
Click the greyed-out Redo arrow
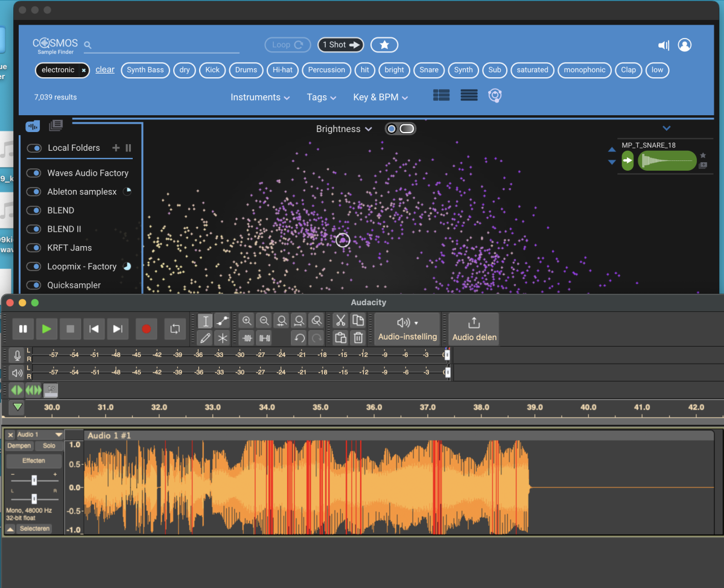click(x=316, y=338)
